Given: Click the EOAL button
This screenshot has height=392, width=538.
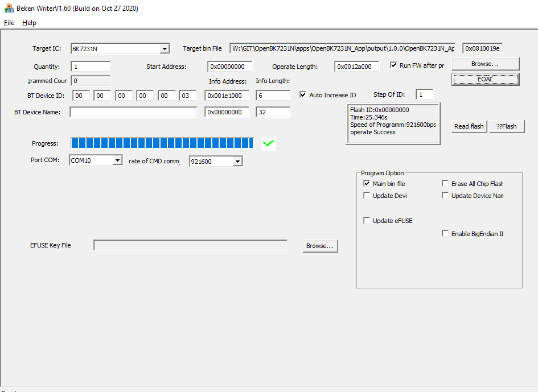Looking at the screenshot, I should 485,79.
